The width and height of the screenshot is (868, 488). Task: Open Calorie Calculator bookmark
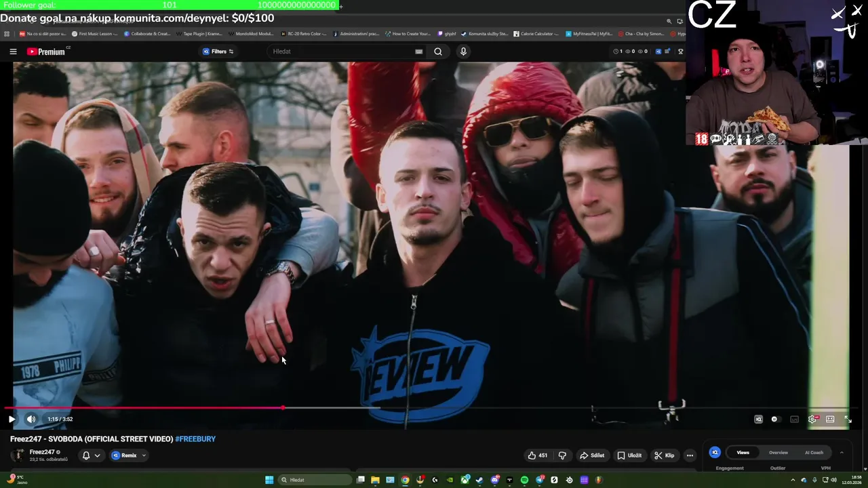[x=536, y=33]
